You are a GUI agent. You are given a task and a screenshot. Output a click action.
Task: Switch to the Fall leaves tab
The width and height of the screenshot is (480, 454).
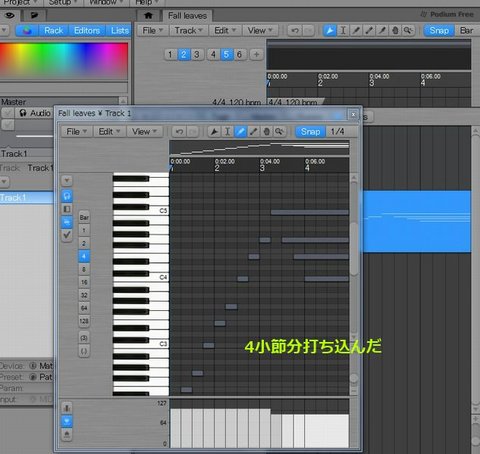click(x=188, y=16)
